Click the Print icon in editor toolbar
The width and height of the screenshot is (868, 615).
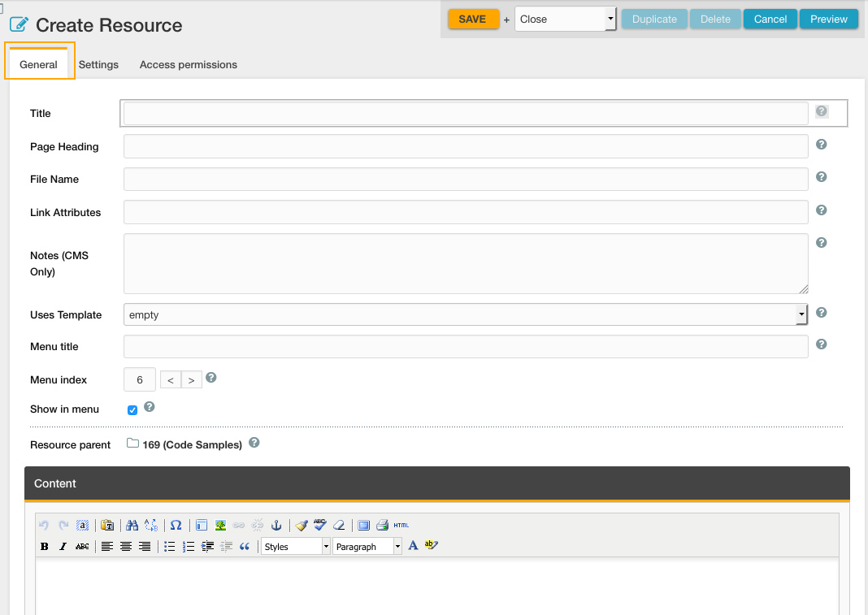[382, 526]
